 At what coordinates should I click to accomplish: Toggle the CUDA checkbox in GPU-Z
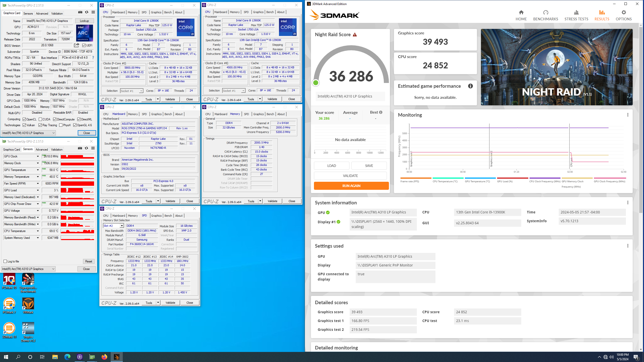pyautogui.click(x=41, y=119)
